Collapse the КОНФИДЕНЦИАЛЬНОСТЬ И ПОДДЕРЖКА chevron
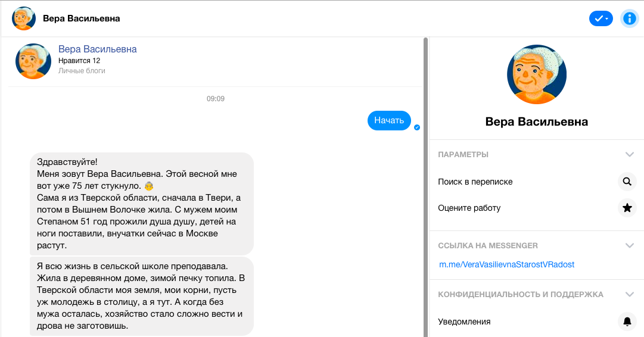The height and width of the screenshot is (337, 644). tap(630, 294)
